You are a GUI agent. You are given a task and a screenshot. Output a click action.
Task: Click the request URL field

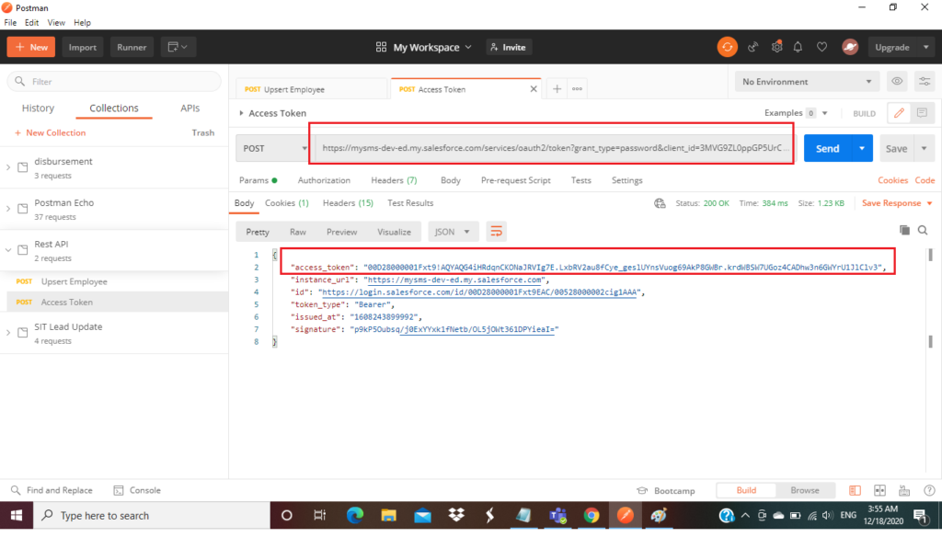(x=555, y=148)
